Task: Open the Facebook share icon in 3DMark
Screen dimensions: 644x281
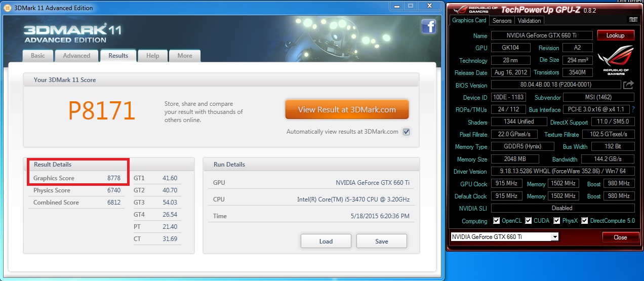Action: [x=428, y=26]
